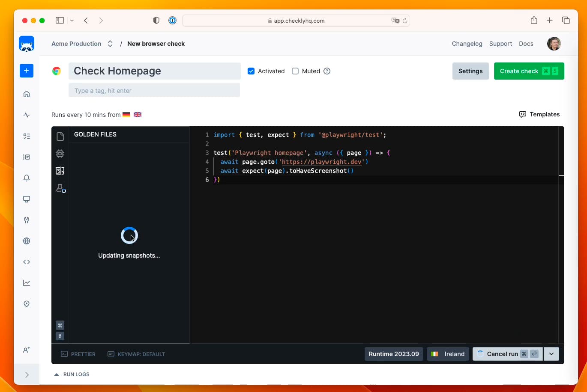The image size is (587, 392).
Task: Open the Templates panel
Action: pos(539,114)
